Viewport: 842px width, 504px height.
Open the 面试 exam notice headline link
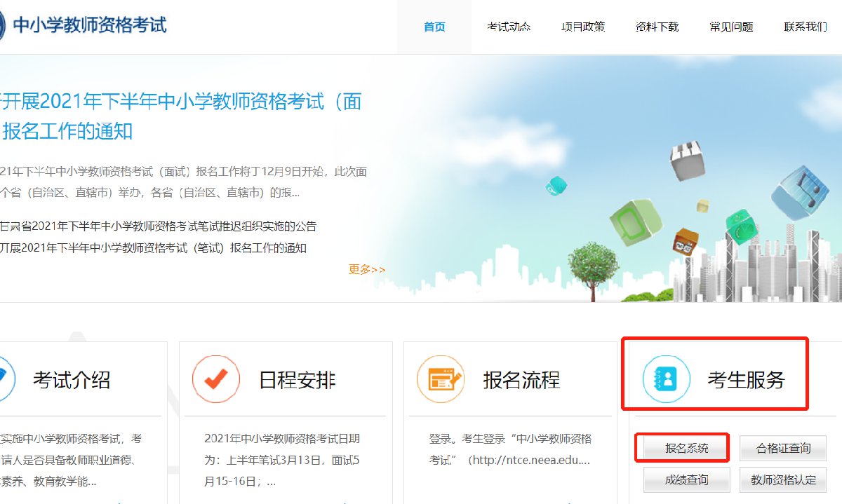(x=181, y=116)
